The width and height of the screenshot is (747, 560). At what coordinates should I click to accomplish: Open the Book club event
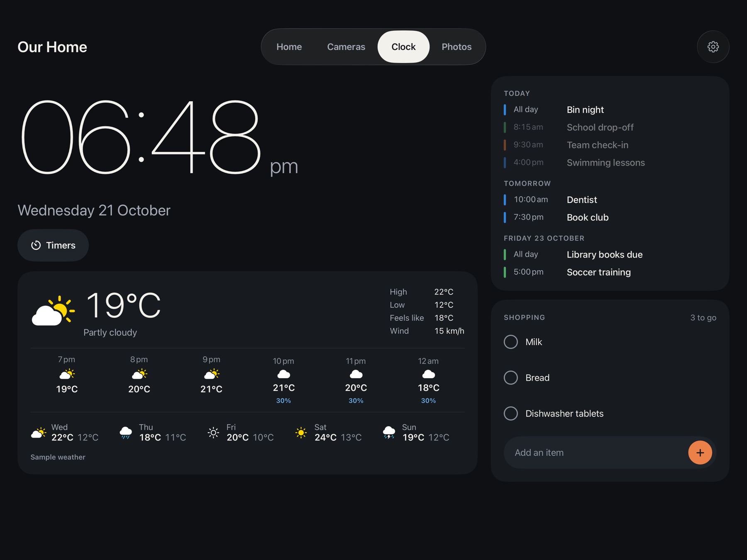610,217
